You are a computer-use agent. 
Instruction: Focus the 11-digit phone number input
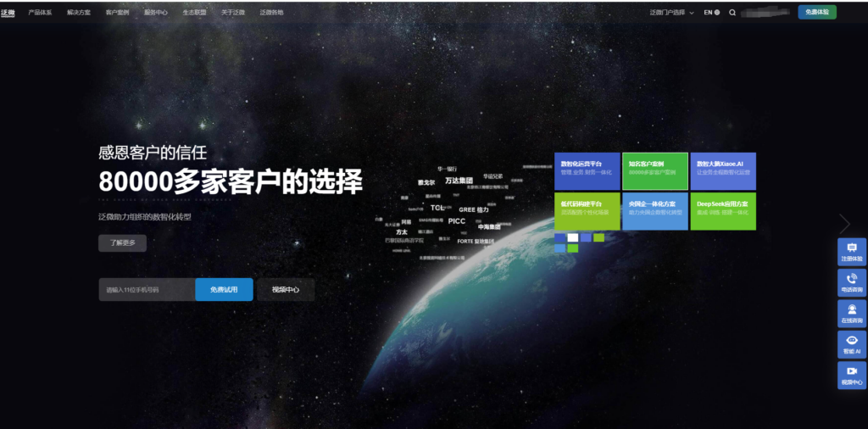(x=147, y=290)
